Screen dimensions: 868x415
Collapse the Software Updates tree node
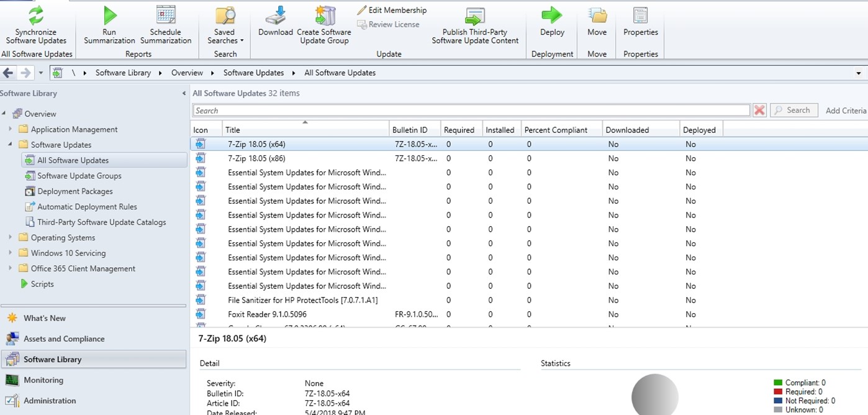tap(10, 145)
